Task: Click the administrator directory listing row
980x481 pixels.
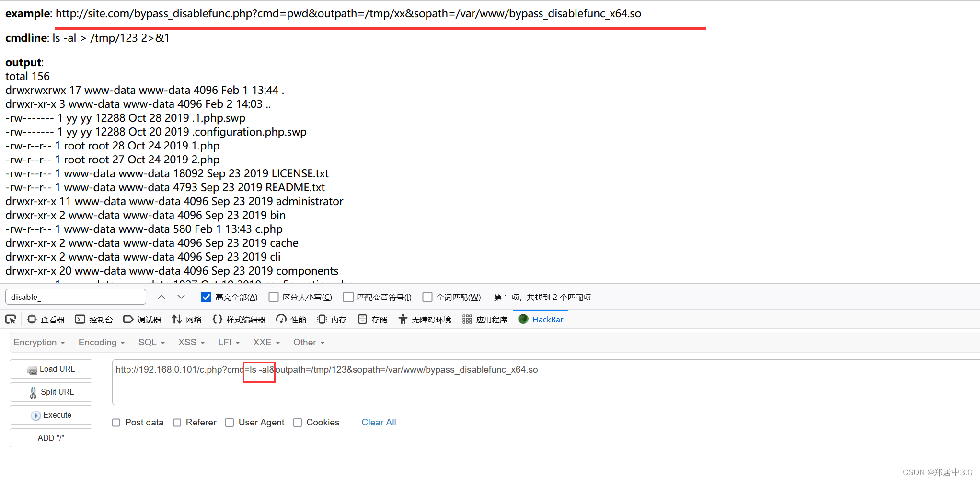Action: pyautogui.click(x=174, y=201)
